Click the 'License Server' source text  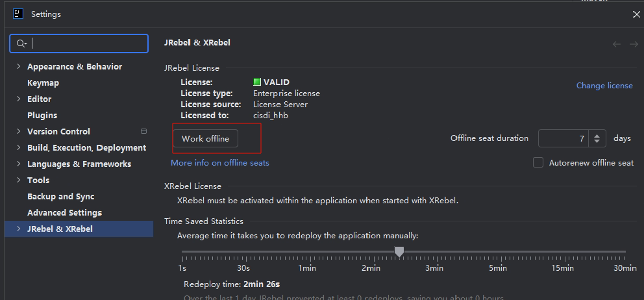pos(280,105)
